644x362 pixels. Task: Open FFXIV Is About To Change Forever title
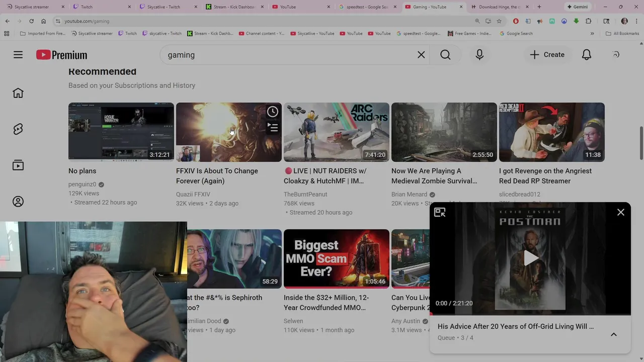[217, 176]
